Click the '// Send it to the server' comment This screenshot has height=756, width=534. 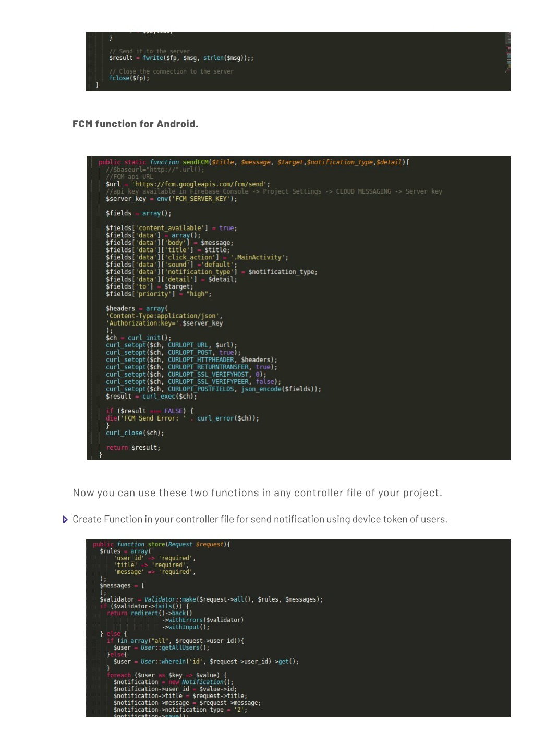pyautogui.click(x=149, y=51)
